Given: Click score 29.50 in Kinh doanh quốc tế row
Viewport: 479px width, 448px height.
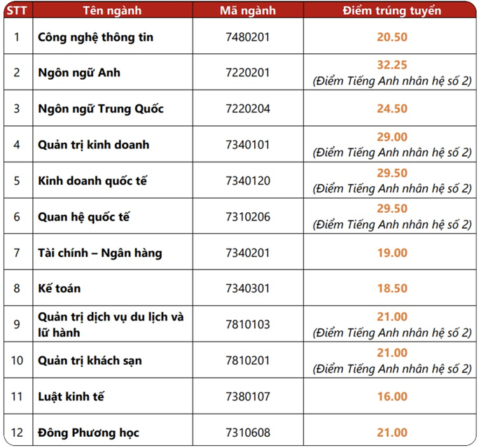Looking at the screenshot, I should [x=392, y=173].
